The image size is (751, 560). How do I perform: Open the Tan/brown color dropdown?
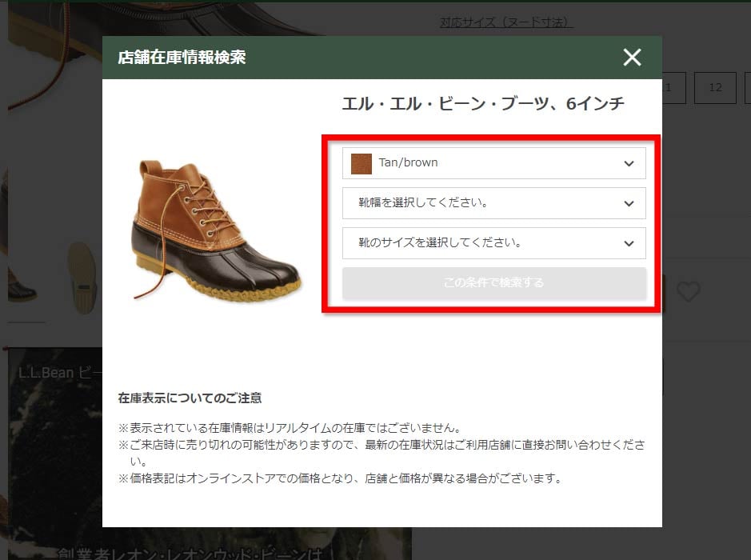(493, 163)
